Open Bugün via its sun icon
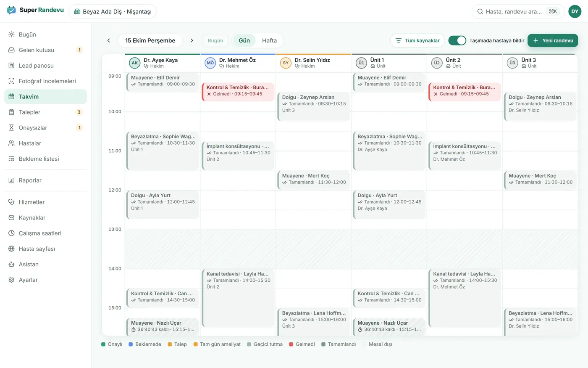This screenshot has width=588, height=368. [x=11, y=34]
